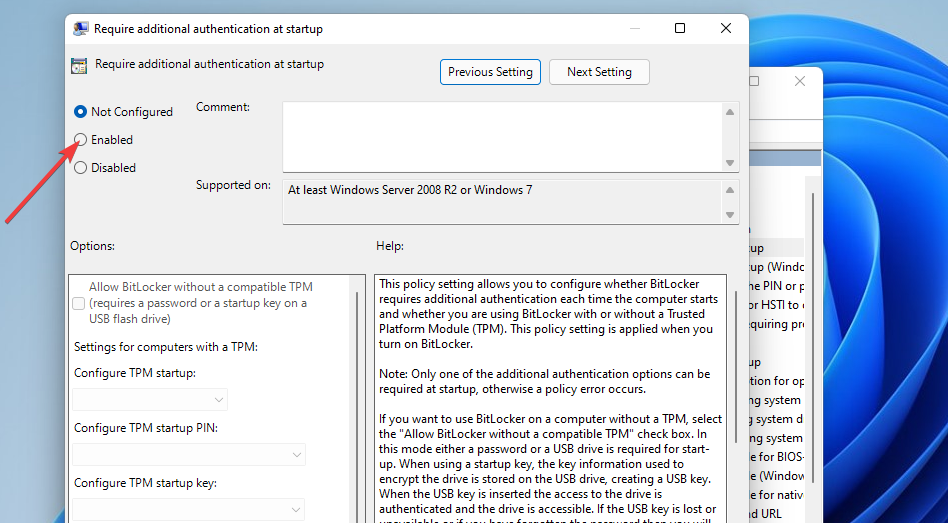Maximize the Require additional authentication window
This screenshot has height=523, width=948.
680,28
